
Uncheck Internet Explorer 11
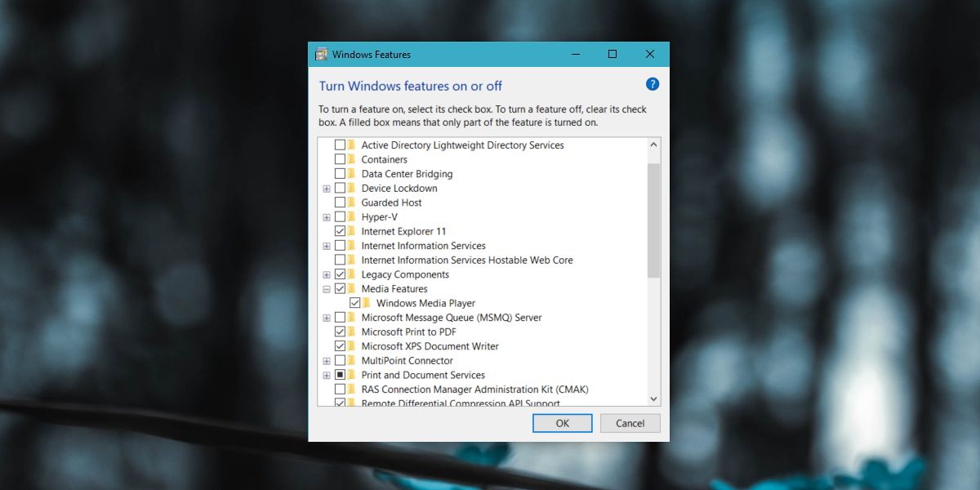tap(340, 231)
